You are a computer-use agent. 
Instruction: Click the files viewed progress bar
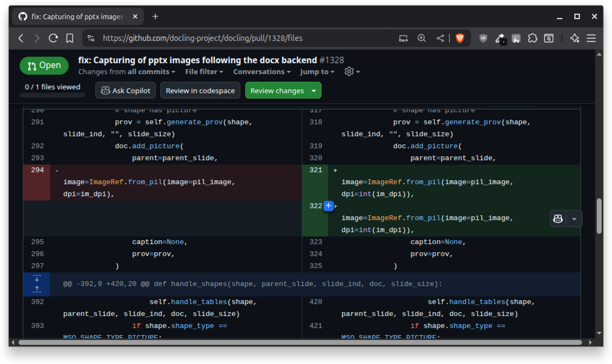click(52, 95)
